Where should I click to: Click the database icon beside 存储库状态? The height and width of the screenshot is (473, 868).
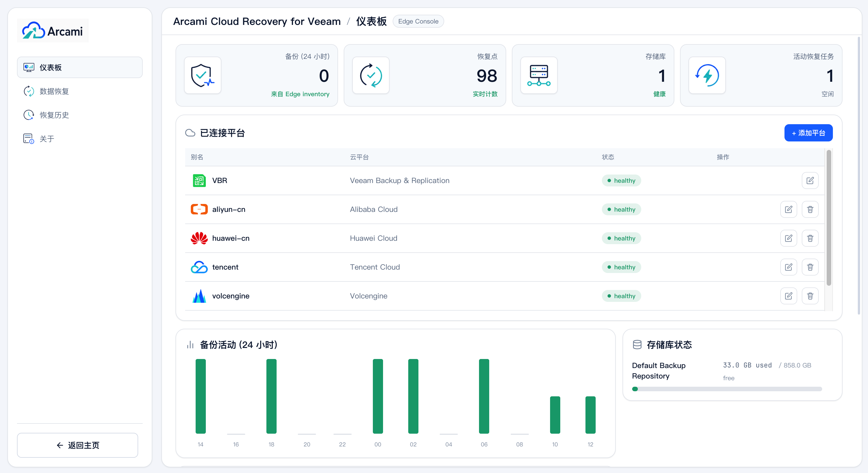point(637,345)
